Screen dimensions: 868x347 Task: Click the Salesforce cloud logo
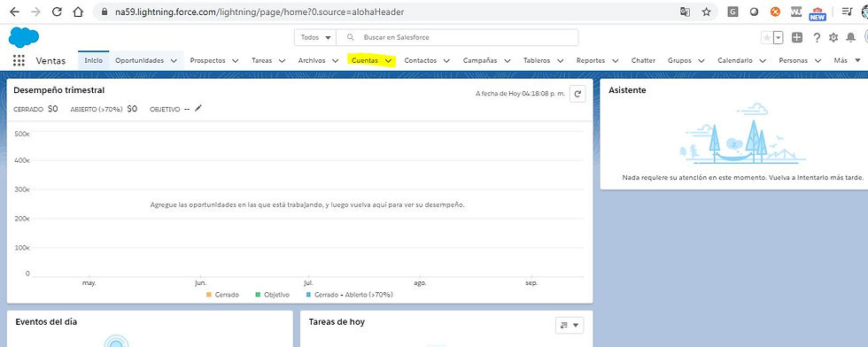[x=24, y=38]
